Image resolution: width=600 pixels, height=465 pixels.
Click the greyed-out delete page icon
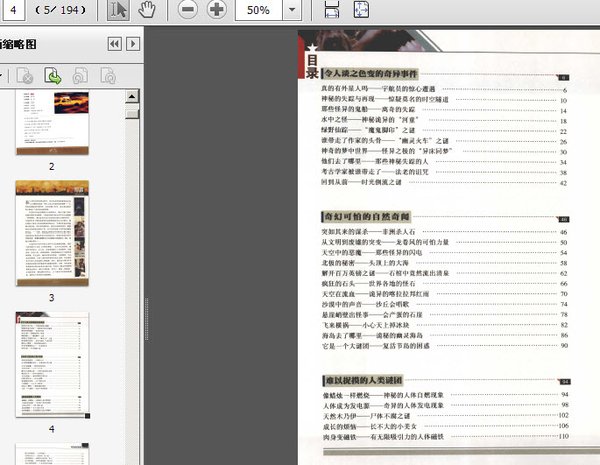[x=25, y=75]
